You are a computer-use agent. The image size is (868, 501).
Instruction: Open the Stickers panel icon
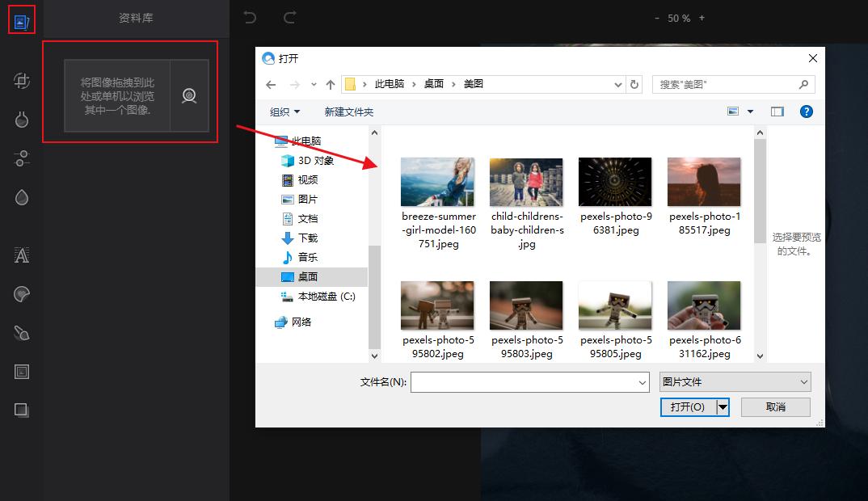[20, 293]
